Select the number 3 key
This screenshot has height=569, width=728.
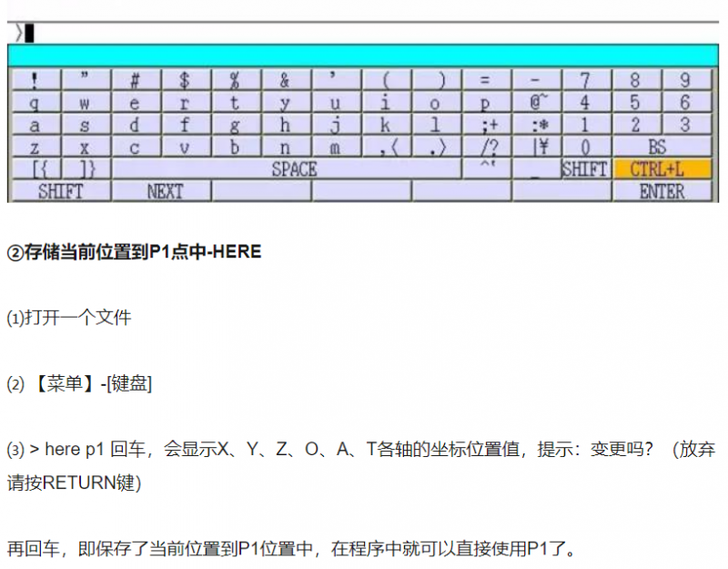tap(686, 125)
